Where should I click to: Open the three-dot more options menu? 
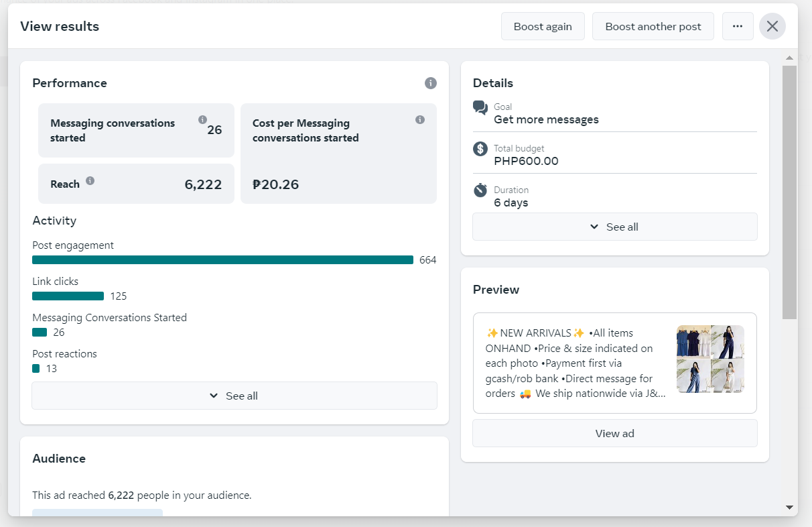pyautogui.click(x=738, y=27)
